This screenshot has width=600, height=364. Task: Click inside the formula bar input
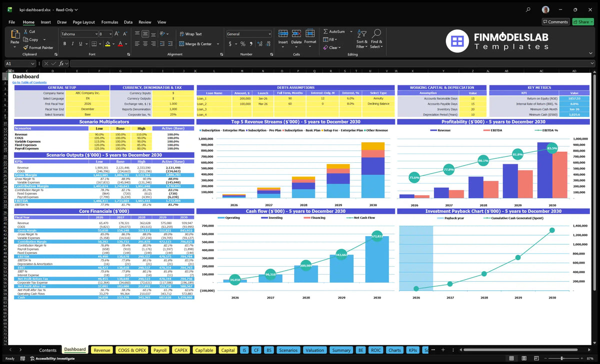pos(331,63)
